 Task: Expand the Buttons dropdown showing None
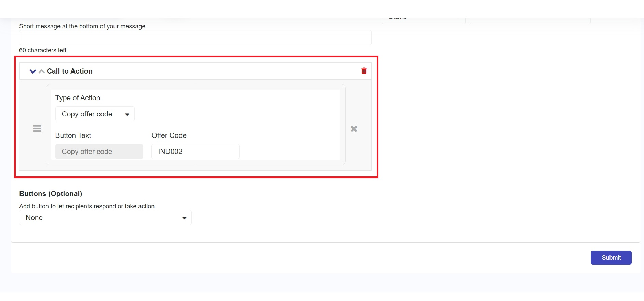pos(105,218)
